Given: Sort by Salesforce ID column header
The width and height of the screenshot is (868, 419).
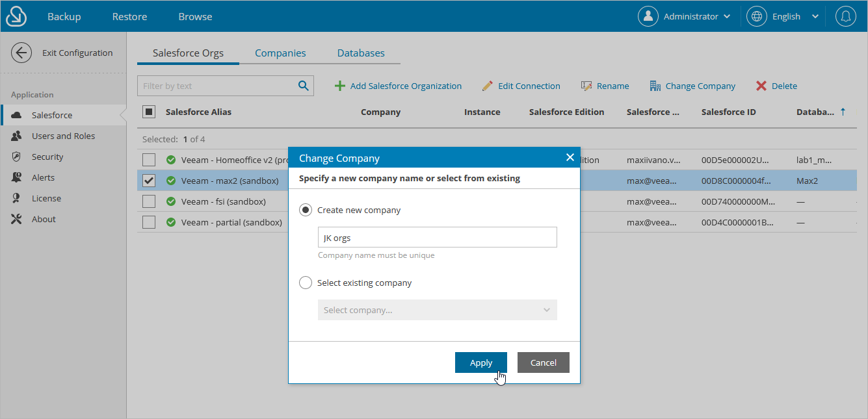Looking at the screenshot, I should [728, 112].
